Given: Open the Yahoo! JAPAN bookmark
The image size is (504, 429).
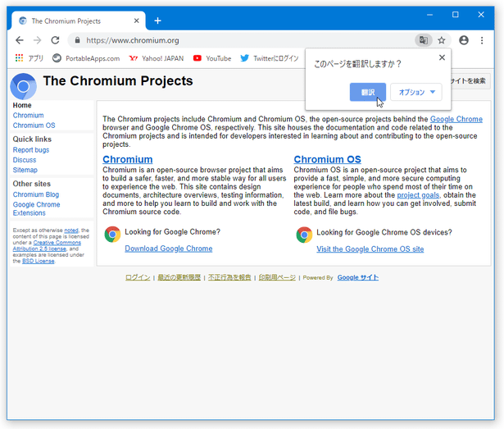Looking at the screenshot, I should (157, 58).
